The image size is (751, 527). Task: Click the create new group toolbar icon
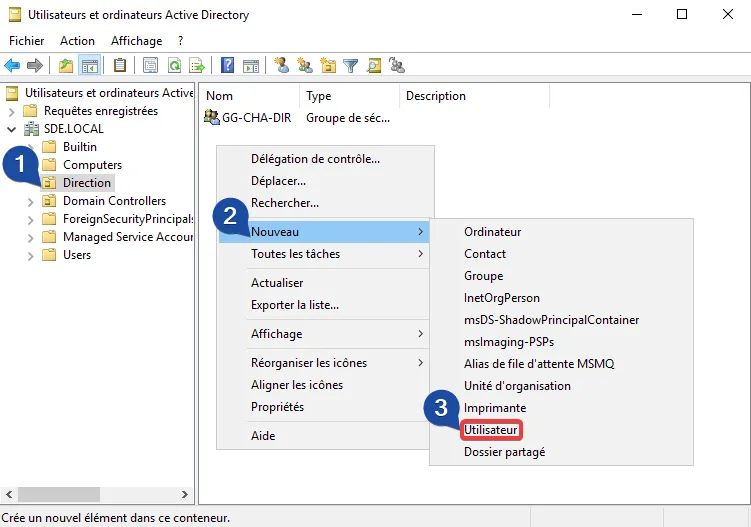305,66
